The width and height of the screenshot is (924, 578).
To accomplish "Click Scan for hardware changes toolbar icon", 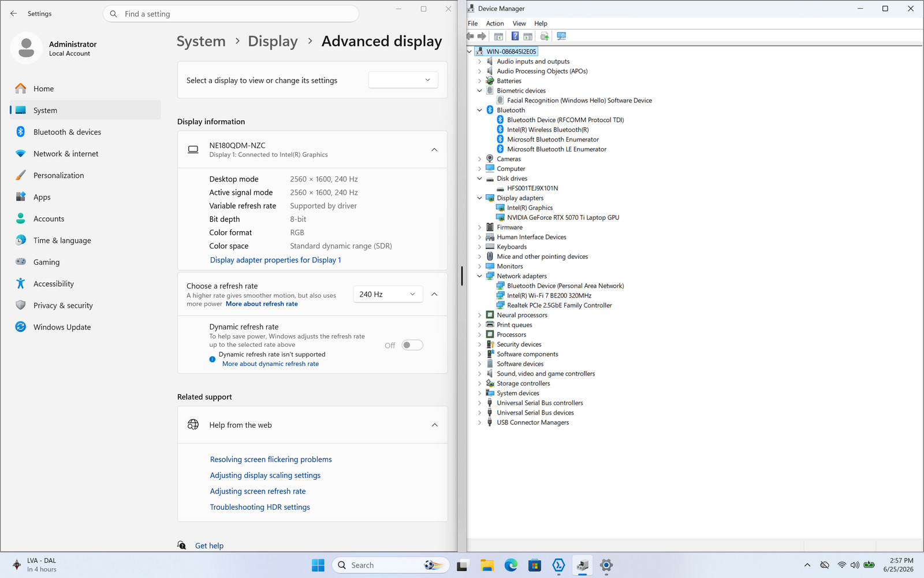I will [x=561, y=36].
